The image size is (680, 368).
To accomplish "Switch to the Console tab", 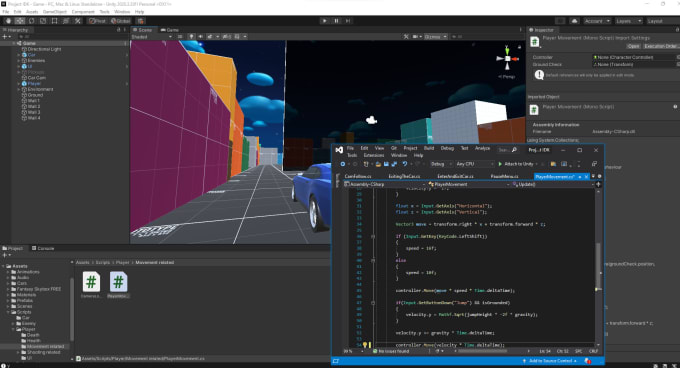I will point(43,248).
